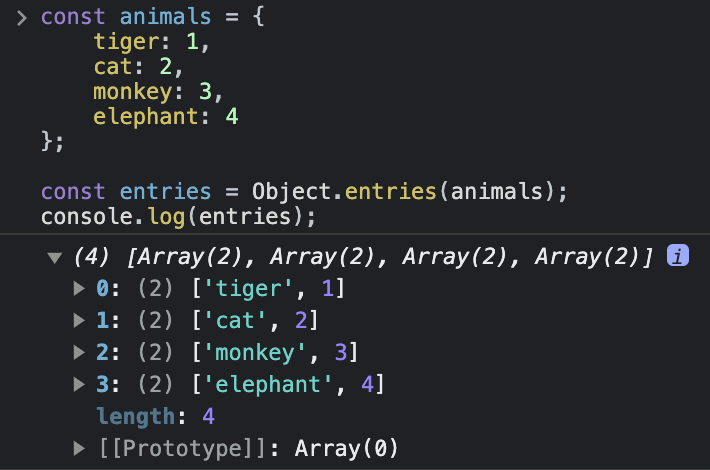
Task: Expand entry 2 containing 'monkey'
Action: [79, 352]
